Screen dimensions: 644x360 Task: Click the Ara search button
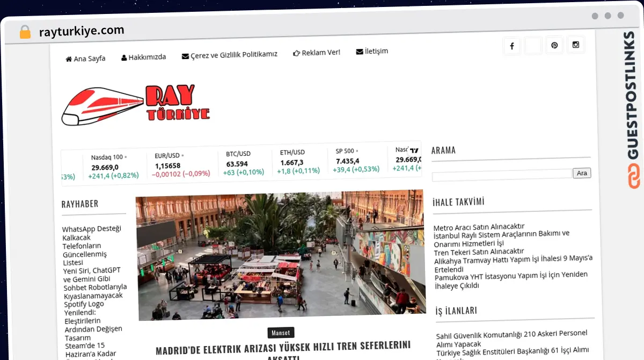[x=582, y=173]
